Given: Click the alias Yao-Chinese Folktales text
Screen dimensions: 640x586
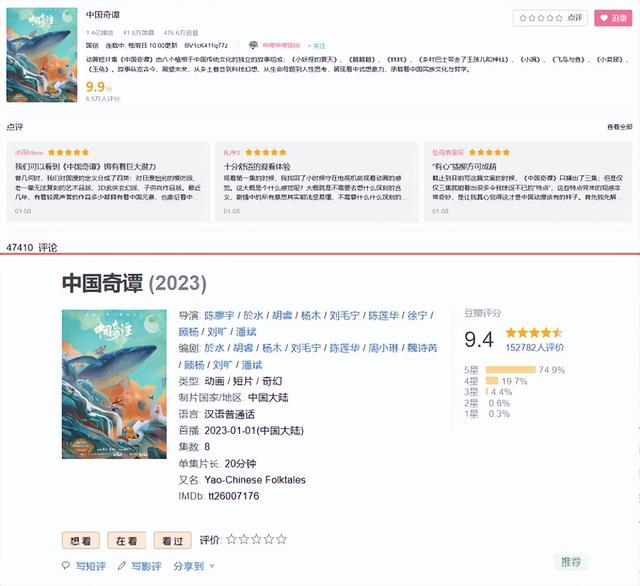Looking at the screenshot, I should coord(255,480).
